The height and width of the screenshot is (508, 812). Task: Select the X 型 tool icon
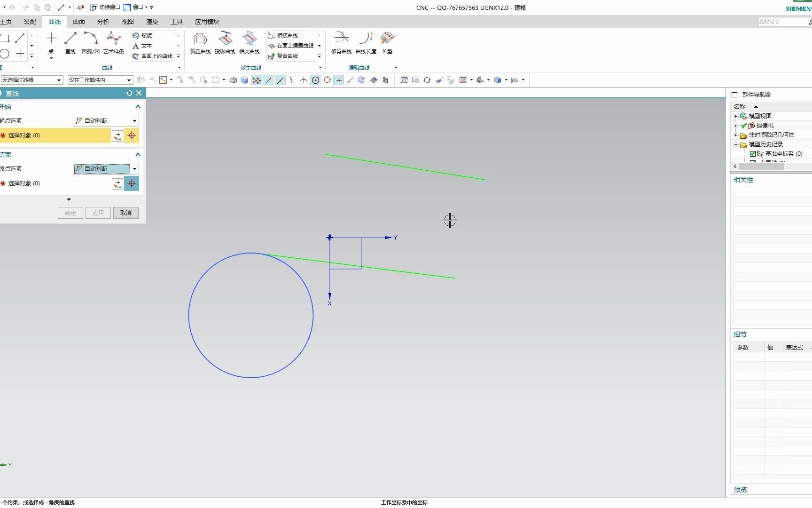pyautogui.click(x=387, y=43)
